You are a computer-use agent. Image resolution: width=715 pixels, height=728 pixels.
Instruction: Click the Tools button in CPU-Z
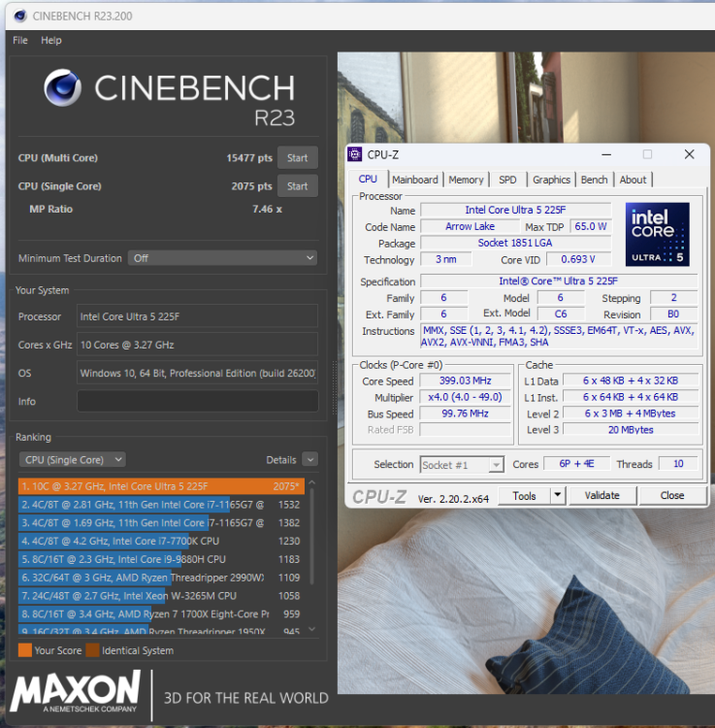click(x=524, y=496)
